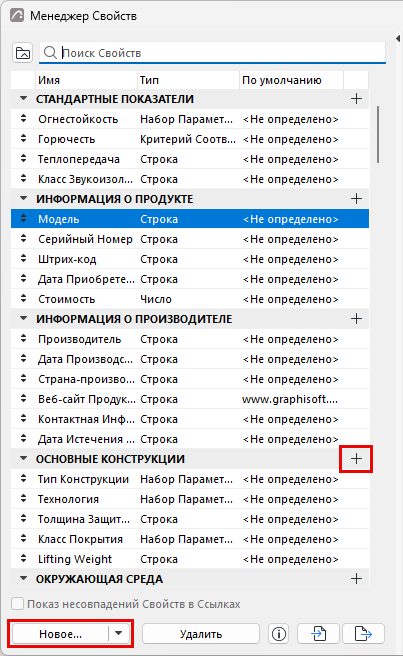
Task: Add property to СТАНДАРТНЫЕ ПОКАЗАТЕЛИ group with plus
Action: tap(356, 99)
